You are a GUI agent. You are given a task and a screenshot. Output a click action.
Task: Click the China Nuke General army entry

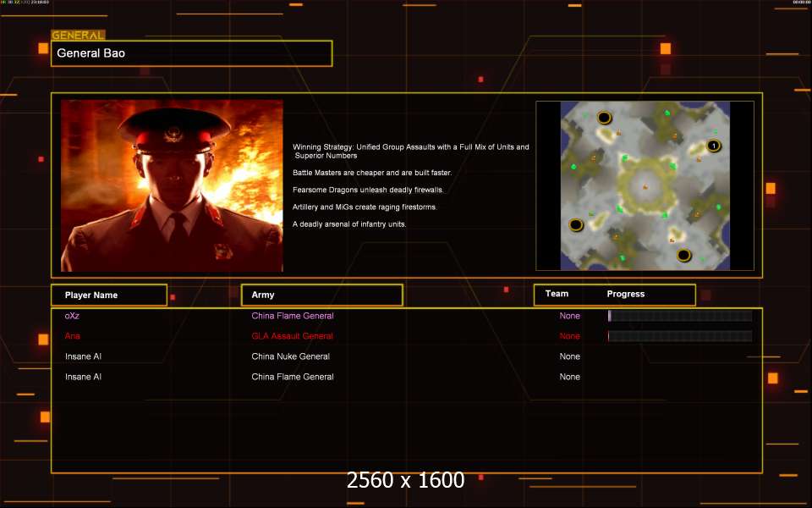(290, 356)
